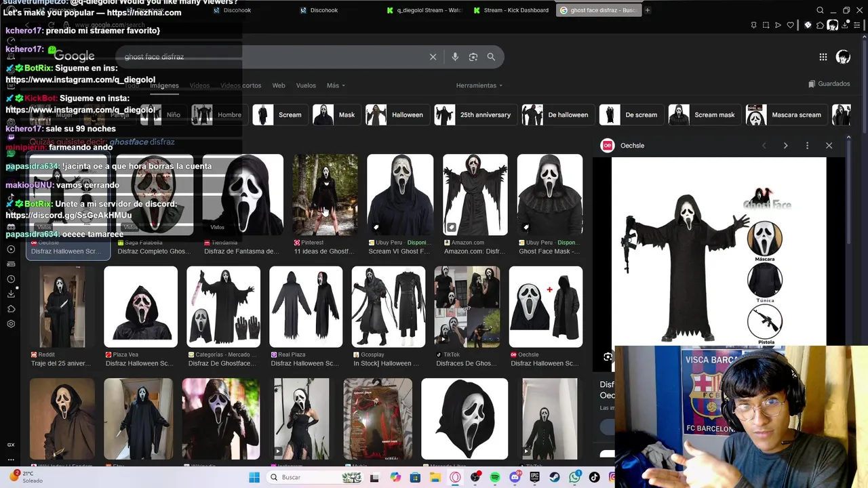Screen dimensions: 868x488
Task: Filter images by Mascara scream chip
Action: [785, 115]
